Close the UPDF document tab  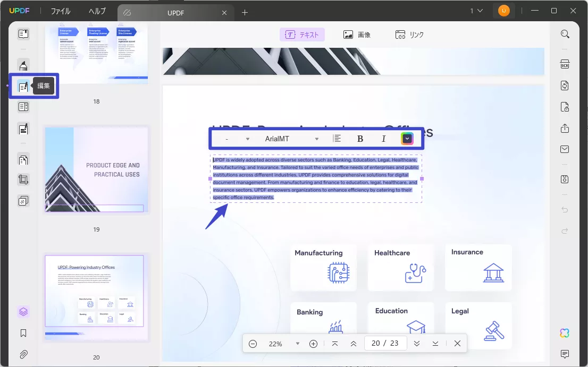coord(224,13)
